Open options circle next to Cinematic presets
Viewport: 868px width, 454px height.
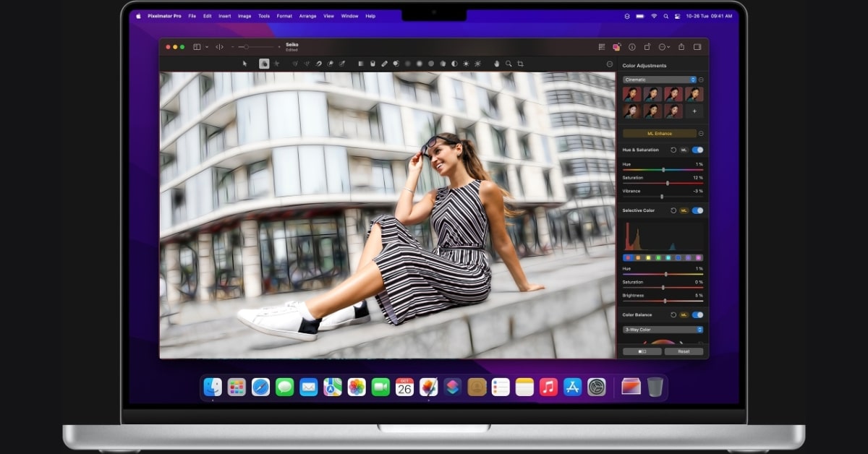pos(701,80)
